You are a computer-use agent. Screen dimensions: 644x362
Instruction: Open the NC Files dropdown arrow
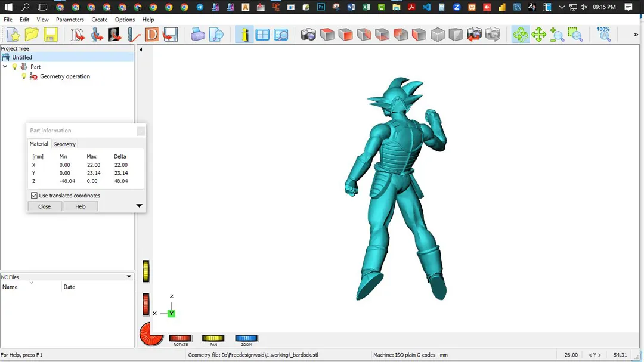coord(129,277)
